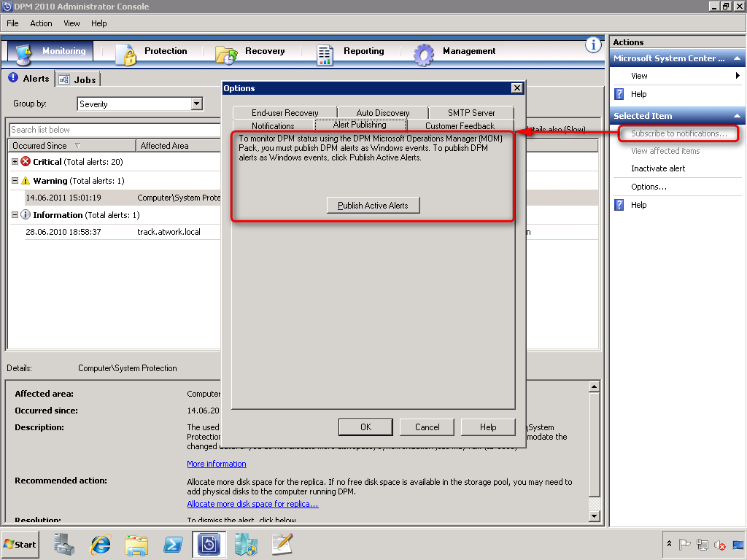Click the Help icon under Selected Item
Viewport: 747px width, 560px height.
(x=619, y=205)
